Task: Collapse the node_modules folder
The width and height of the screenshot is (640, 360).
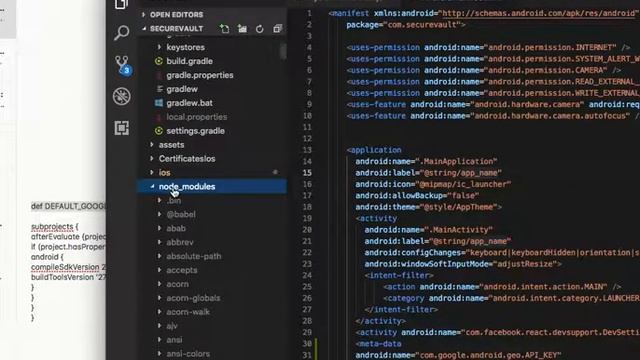Action: (152, 187)
